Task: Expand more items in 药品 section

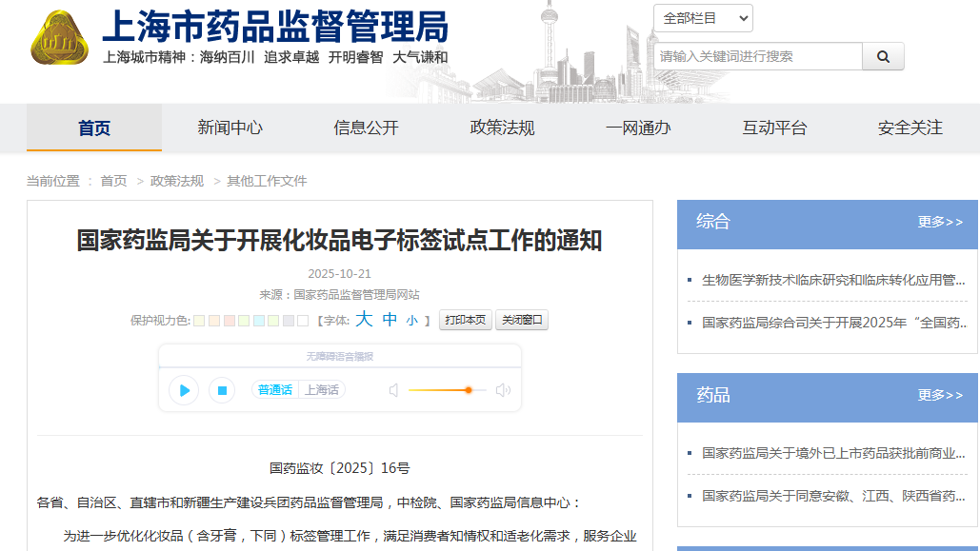Action: point(939,395)
